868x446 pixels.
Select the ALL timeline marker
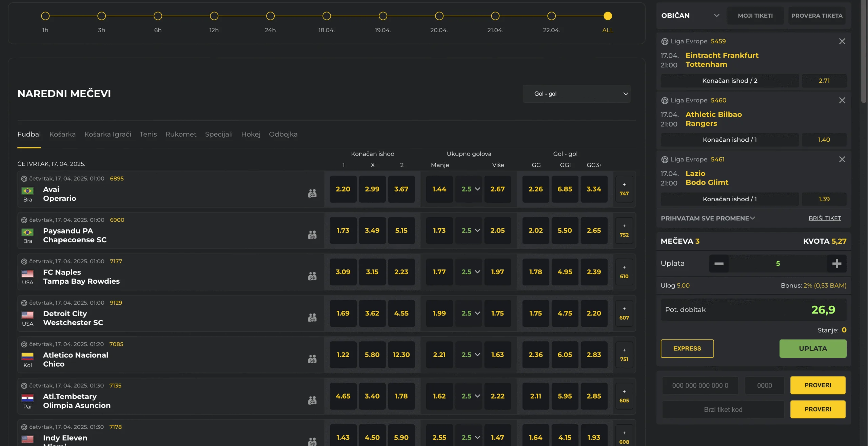pyautogui.click(x=608, y=16)
